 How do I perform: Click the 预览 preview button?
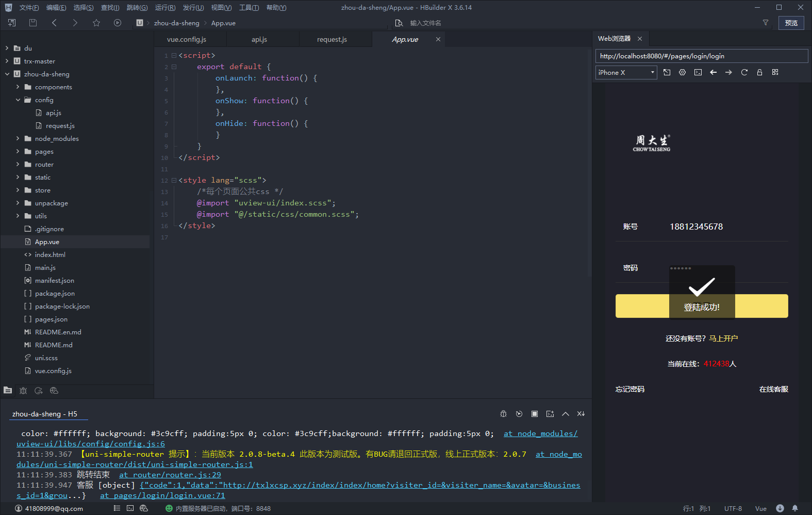pyautogui.click(x=791, y=23)
